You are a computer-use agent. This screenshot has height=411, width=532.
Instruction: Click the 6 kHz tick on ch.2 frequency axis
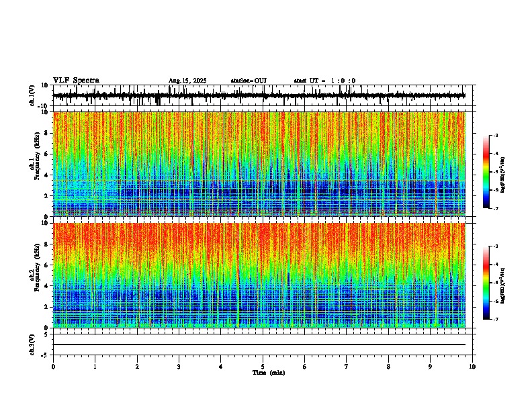click(46, 265)
